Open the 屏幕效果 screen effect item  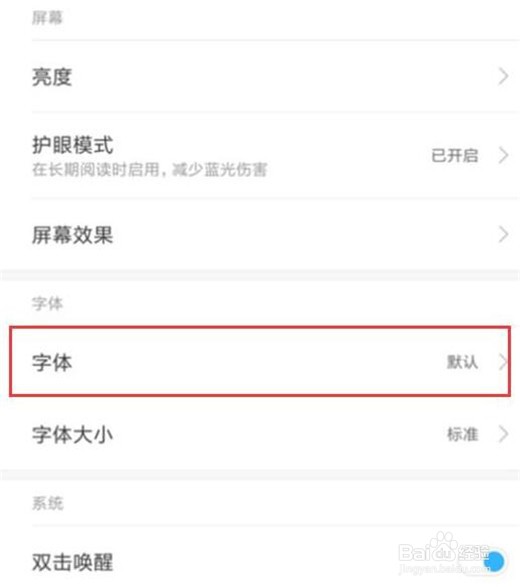point(72,235)
